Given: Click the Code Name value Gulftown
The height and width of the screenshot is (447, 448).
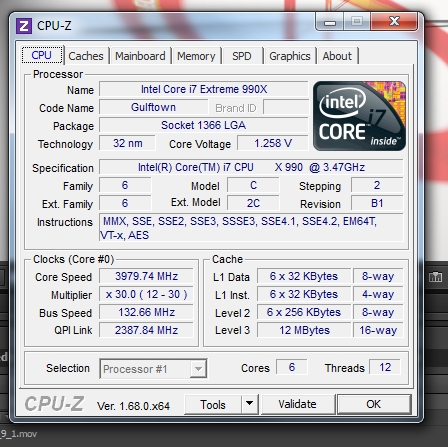Looking at the screenshot, I should pyautogui.click(x=153, y=107).
